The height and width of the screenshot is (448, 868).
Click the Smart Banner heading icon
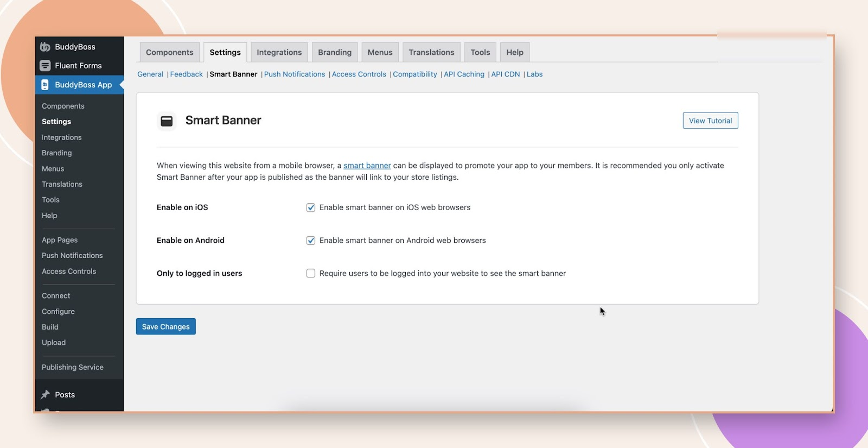[167, 121]
